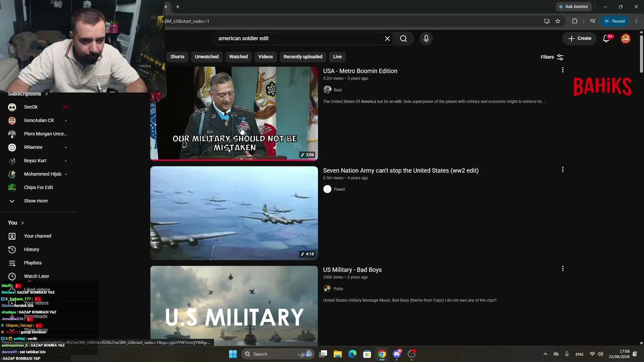The width and height of the screenshot is (644, 362).
Task: Select the Shorts filter chip
Action: pos(177,57)
